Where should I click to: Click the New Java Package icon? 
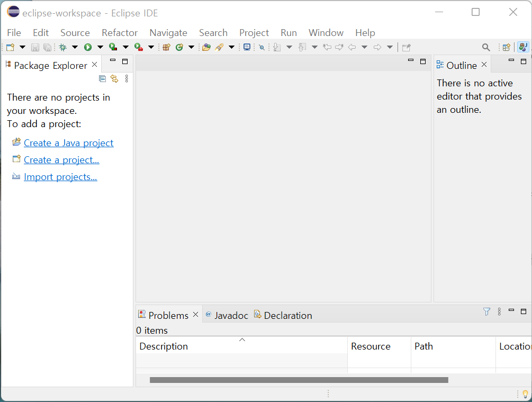(x=166, y=47)
